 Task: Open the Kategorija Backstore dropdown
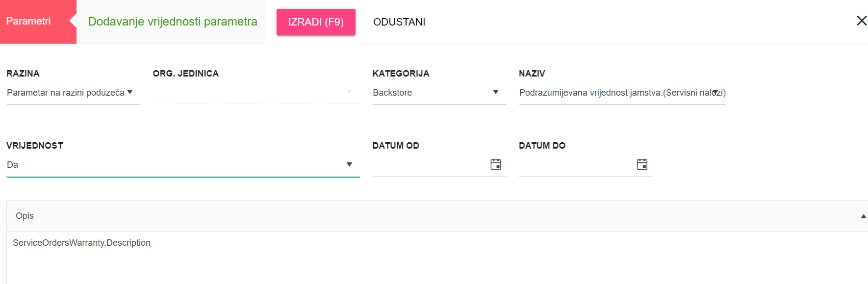point(439,93)
